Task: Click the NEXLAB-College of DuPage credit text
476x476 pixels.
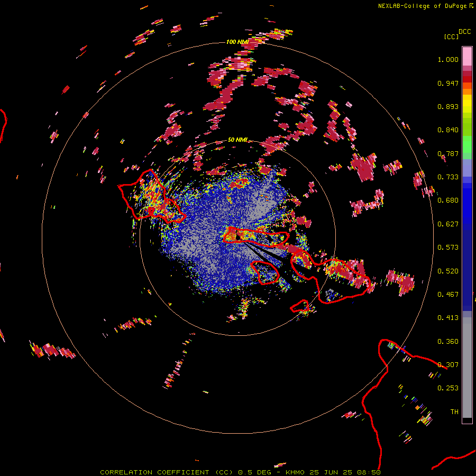Action: point(423,6)
